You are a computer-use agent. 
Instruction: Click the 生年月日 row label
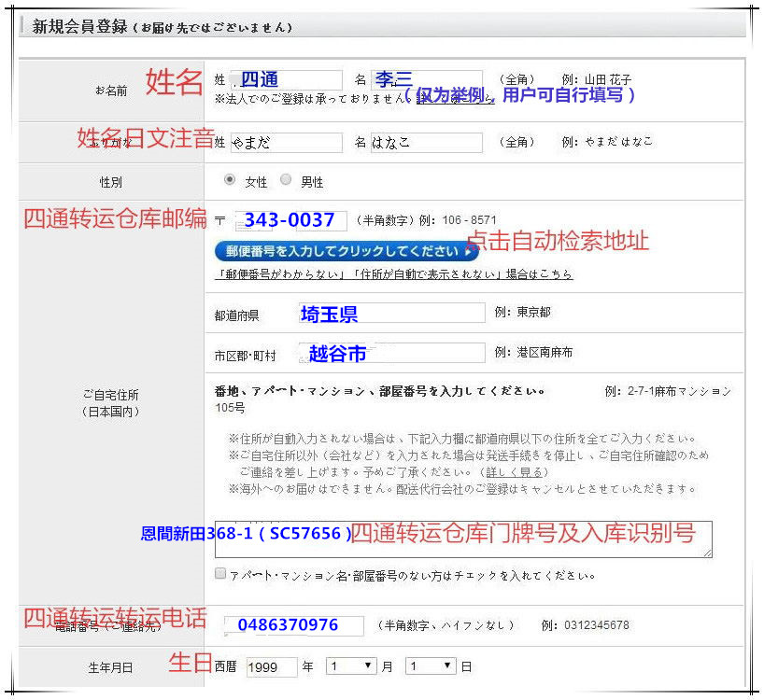110,667
